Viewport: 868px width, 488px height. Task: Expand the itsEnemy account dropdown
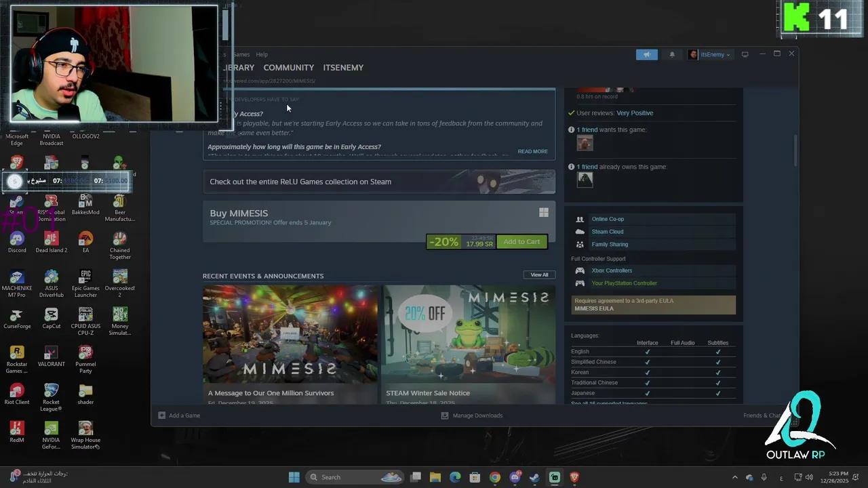pos(710,55)
